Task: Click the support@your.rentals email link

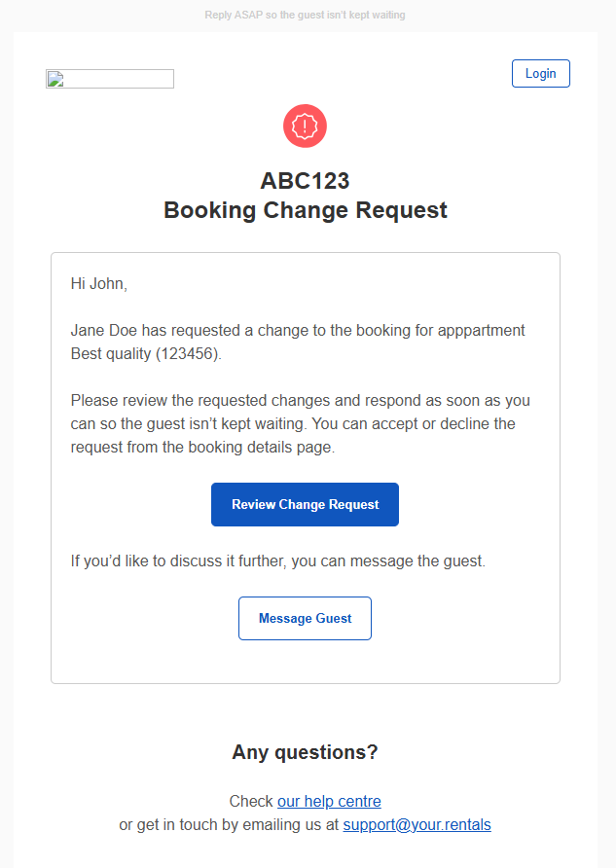Action: [417, 825]
